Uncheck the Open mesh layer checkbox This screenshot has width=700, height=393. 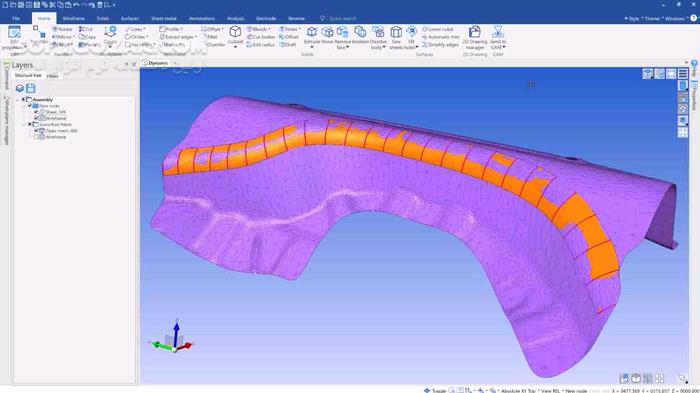[36, 131]
